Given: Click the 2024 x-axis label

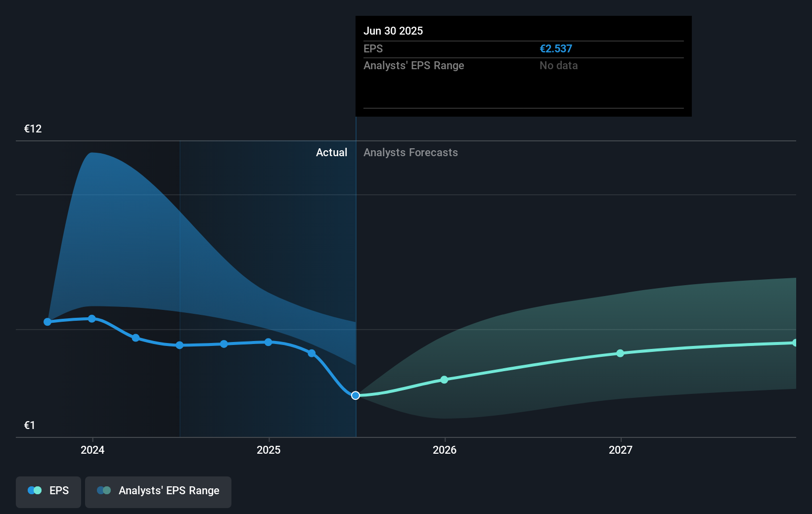Looking at the screenshot, I should point(92,450).
